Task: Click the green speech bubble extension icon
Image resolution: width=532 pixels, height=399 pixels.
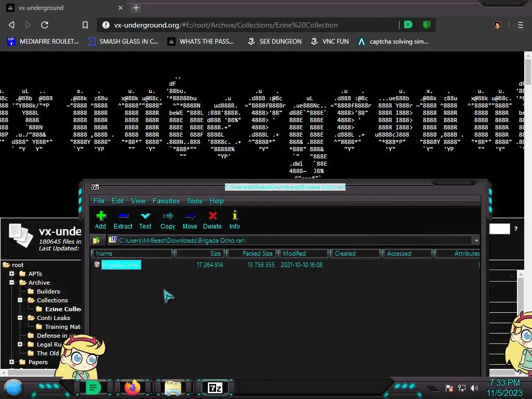Action: point(408,25)
